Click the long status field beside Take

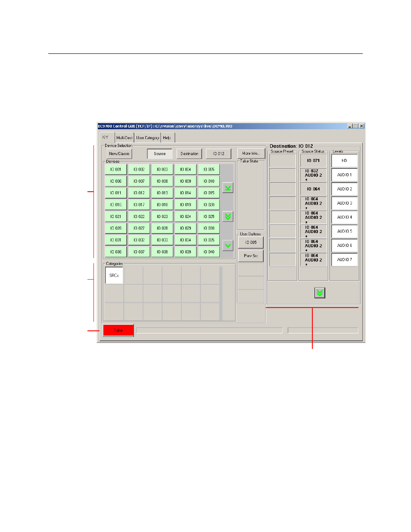point(209,330)
